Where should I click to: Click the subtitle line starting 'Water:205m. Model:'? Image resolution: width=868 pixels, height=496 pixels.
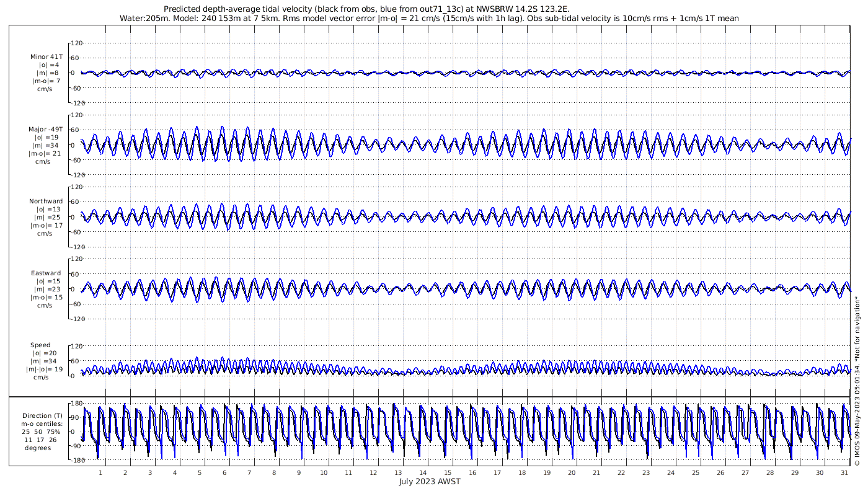pos(429,19)
